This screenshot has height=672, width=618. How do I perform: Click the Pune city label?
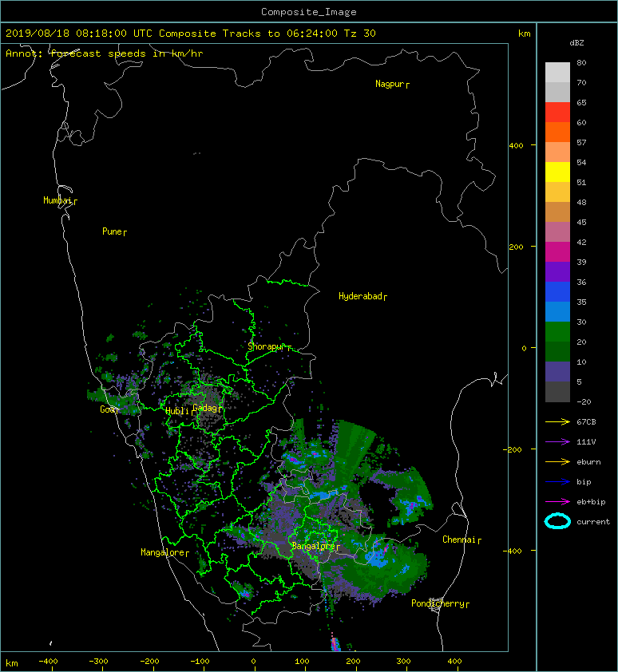coord(112,231)
